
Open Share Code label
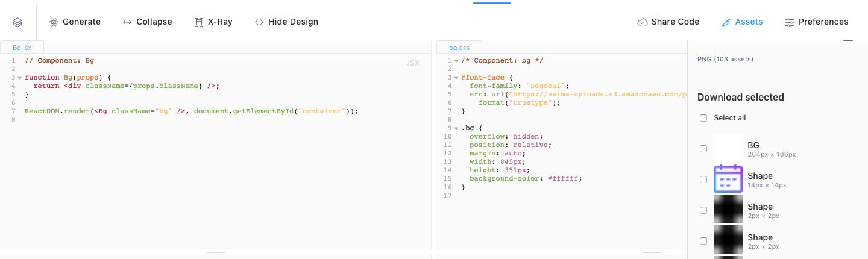pyautogui.click(x=675, y=22)
